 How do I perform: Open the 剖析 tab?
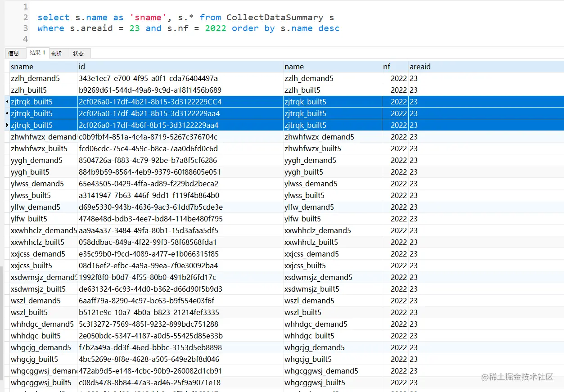coord(57,53)
